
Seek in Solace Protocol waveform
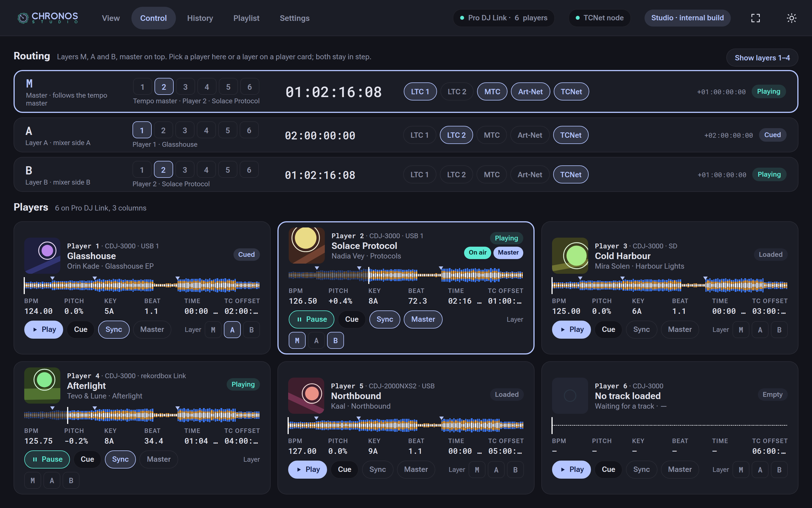pyautogui.click(x=406, y=275)
